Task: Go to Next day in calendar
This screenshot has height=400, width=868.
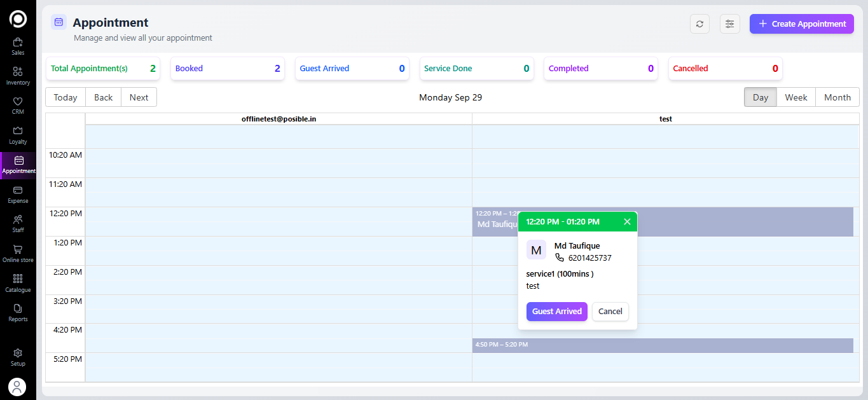Action: [139, 97]
